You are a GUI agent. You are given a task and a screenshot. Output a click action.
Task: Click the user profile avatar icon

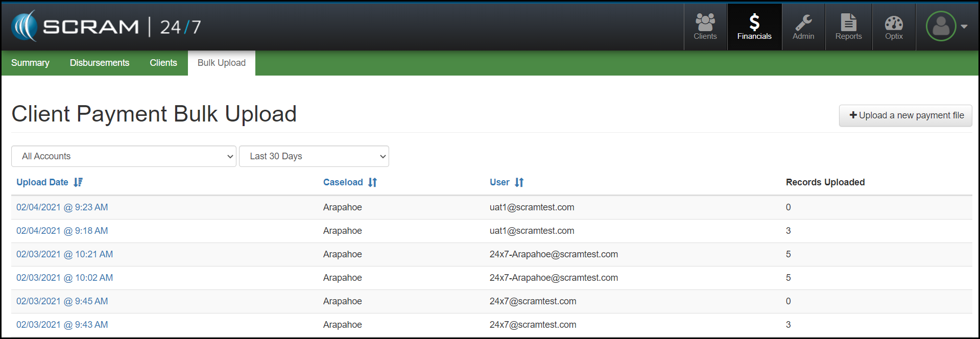coord(941,27)
